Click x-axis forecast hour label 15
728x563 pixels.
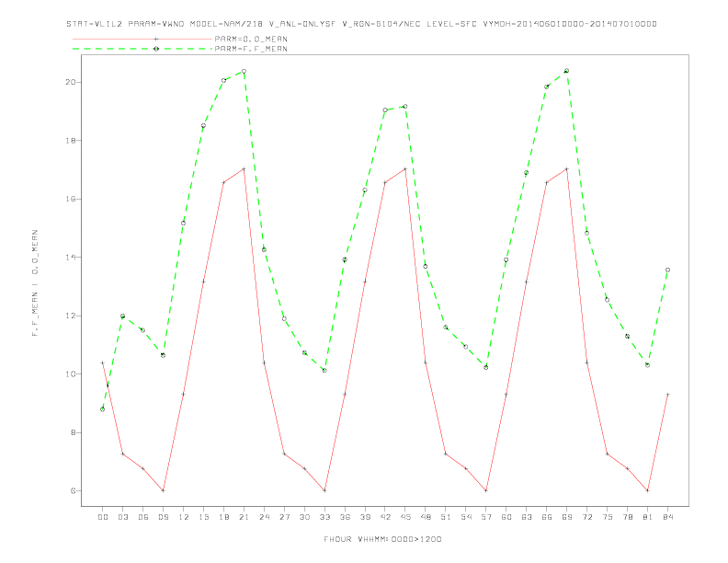203,517
